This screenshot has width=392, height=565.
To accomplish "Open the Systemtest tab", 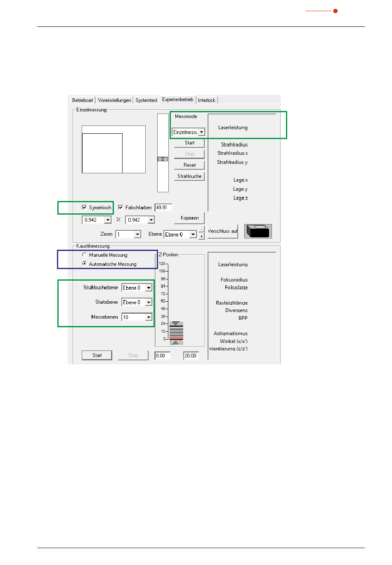I will pos(146,100).
